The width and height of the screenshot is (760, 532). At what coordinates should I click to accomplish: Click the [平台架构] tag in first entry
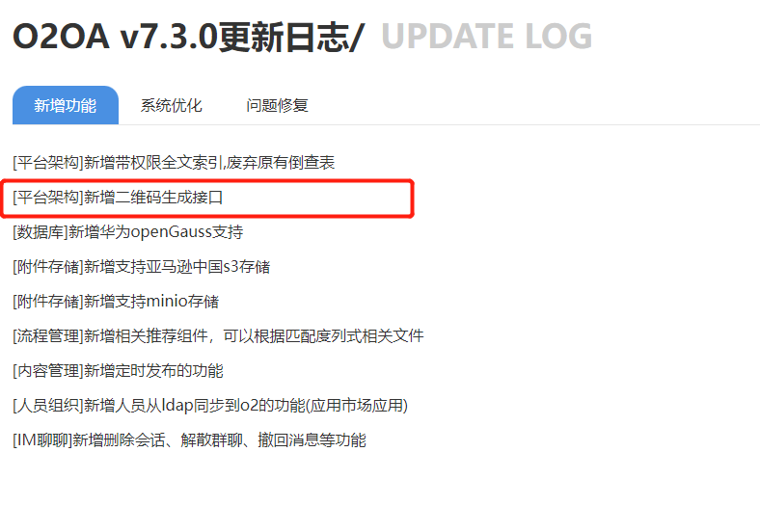48,162
